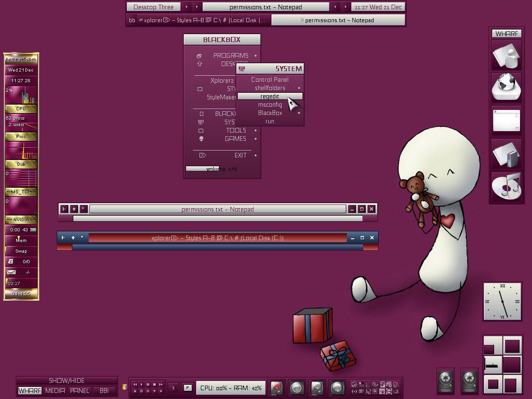The image size is (532, 399).
Task: Switch to previous workspace with left arrow beside Desktop Three
Action: [x=186, y=7]
